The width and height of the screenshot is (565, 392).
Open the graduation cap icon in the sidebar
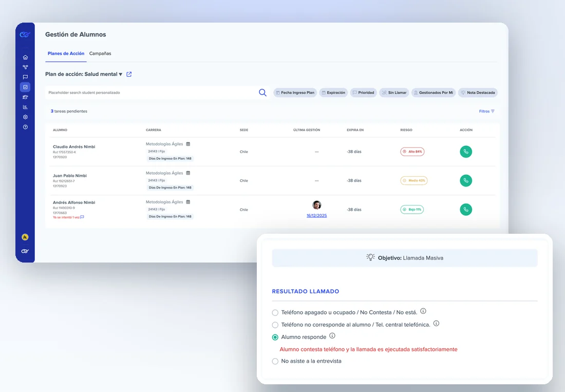click(x=25, y=97)
